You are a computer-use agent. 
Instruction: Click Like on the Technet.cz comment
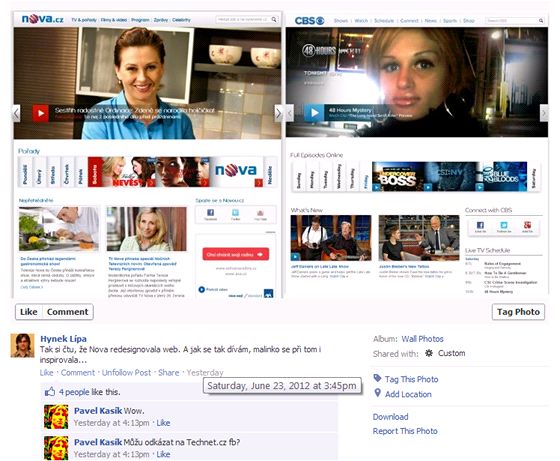click(x=163, y=454)
